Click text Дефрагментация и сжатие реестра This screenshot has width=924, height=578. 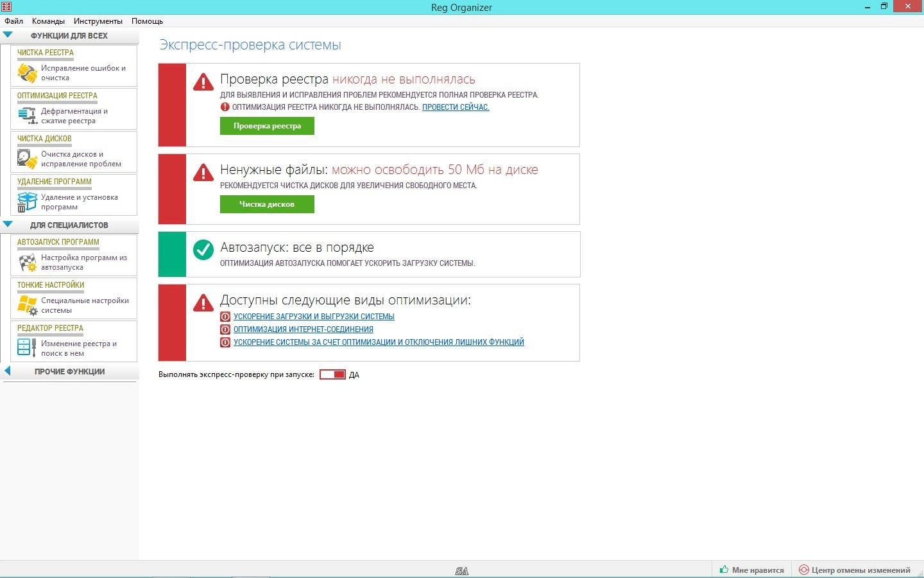[74, 116]
